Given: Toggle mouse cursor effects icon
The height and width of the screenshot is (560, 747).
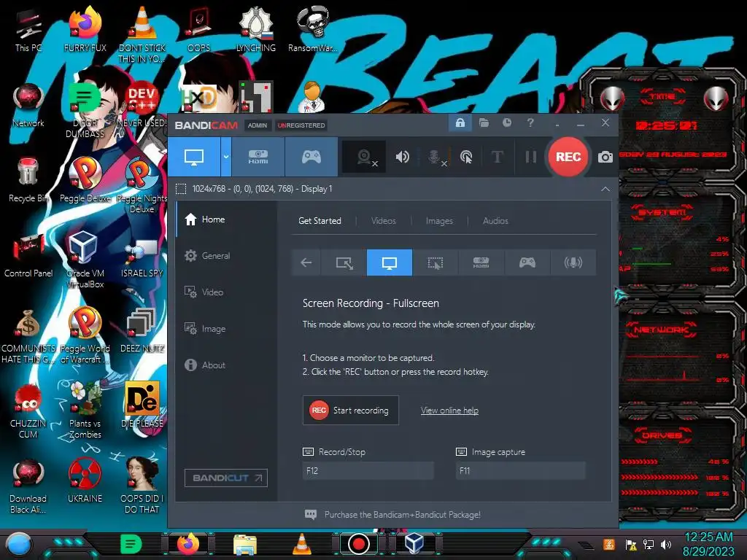Looking at the screenshot, I should click(x=466, y=157).
